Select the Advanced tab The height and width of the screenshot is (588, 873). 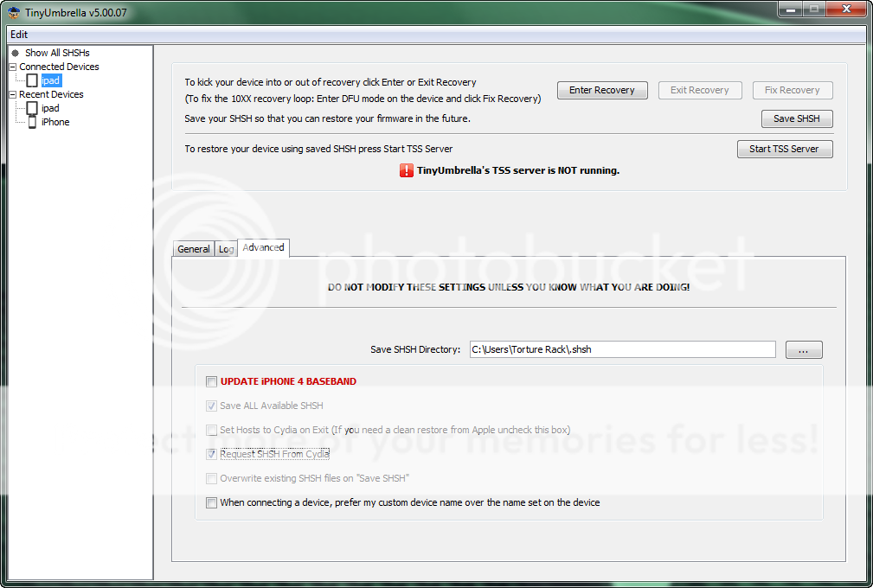pyautogui.click(x=263, y=247)
